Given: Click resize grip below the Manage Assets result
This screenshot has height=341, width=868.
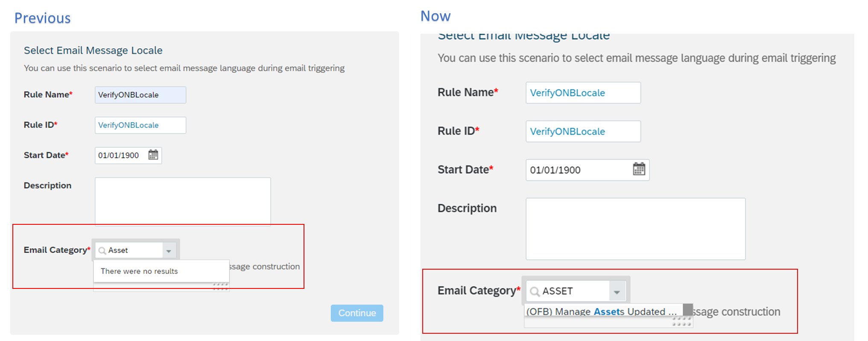Looking at the screenshot, I should (x=681, y=321).
